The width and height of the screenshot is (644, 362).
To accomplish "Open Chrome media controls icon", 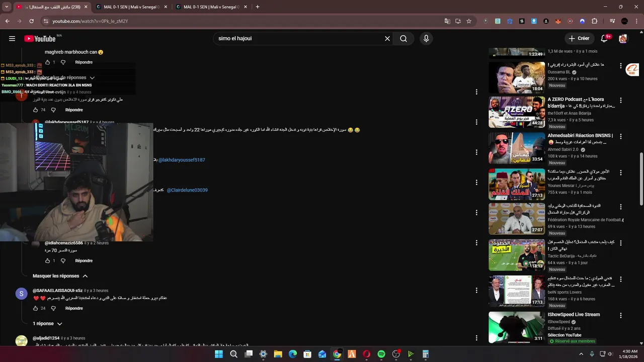I will click(612, 21).
